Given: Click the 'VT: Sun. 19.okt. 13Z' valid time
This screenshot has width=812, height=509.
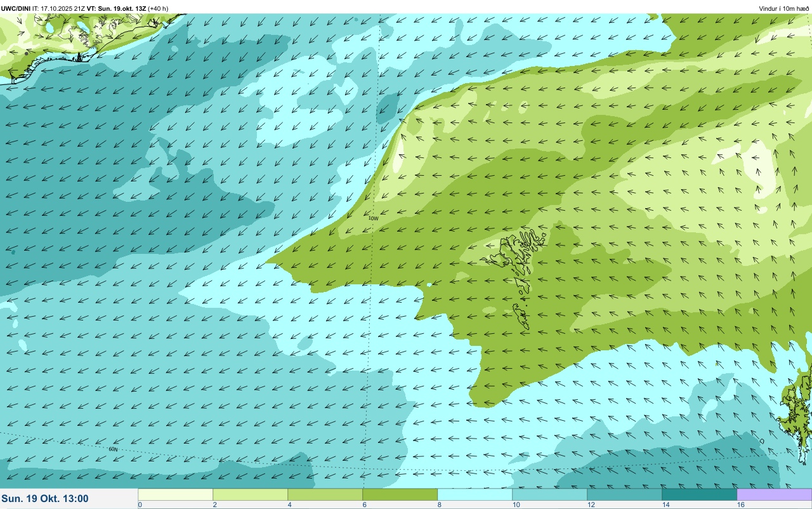Looking at the screenshot, I should (x=116, y=8).
